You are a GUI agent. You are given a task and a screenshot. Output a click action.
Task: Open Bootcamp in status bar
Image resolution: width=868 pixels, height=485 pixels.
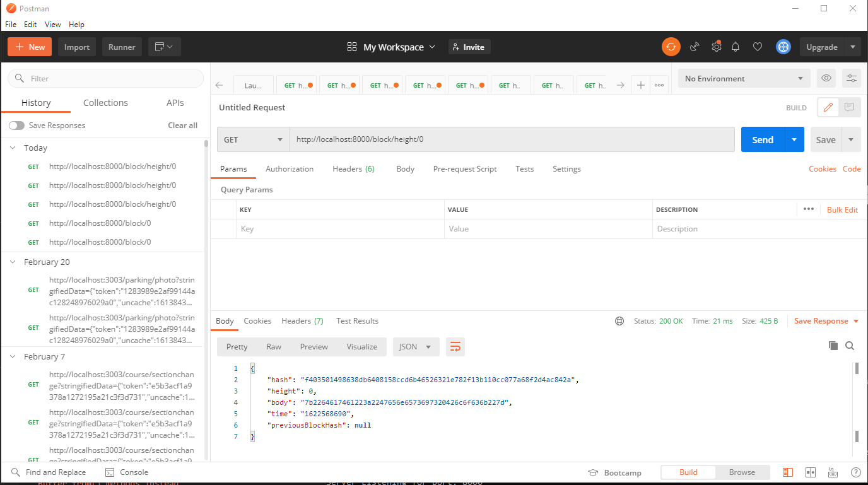point(614,472)
